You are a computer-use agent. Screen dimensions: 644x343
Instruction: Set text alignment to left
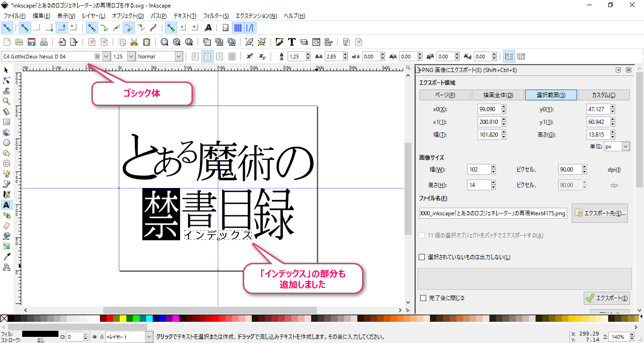click(195, 57)
